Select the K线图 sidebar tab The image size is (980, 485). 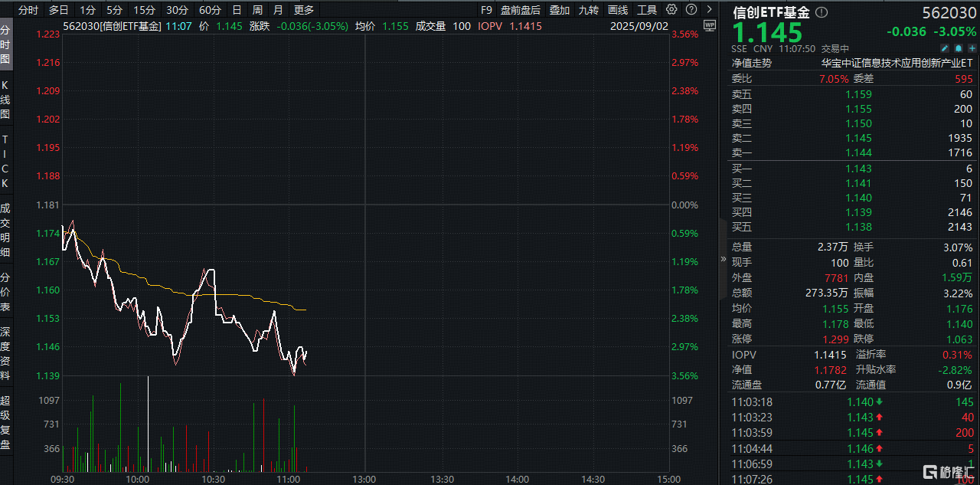click(x=5, y=100)
